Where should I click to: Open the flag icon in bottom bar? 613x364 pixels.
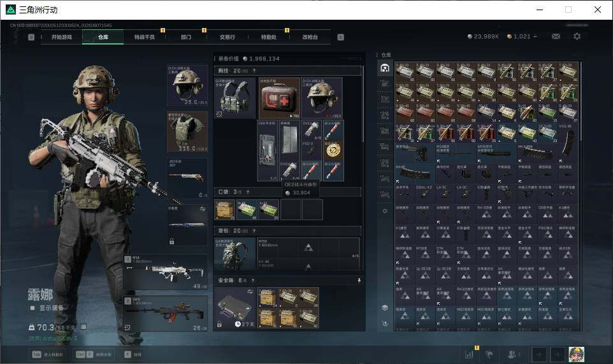(x=489, y=354)
